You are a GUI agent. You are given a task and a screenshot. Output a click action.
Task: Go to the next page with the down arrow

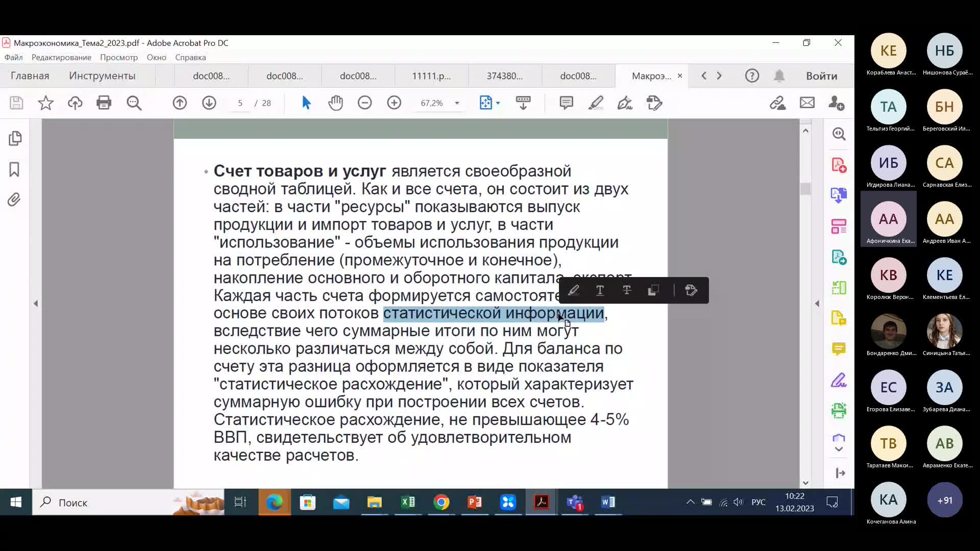coord(209,103)
